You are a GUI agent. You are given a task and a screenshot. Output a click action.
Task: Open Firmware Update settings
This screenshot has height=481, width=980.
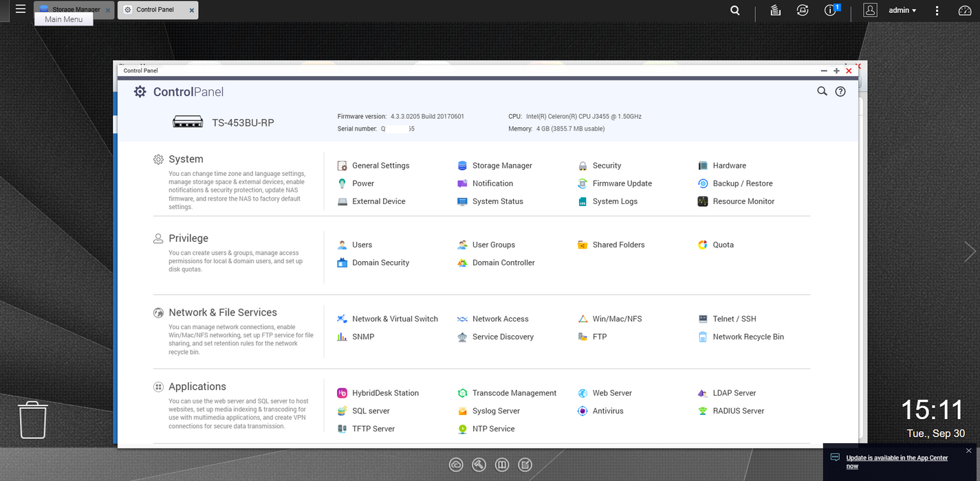(622, 183)
